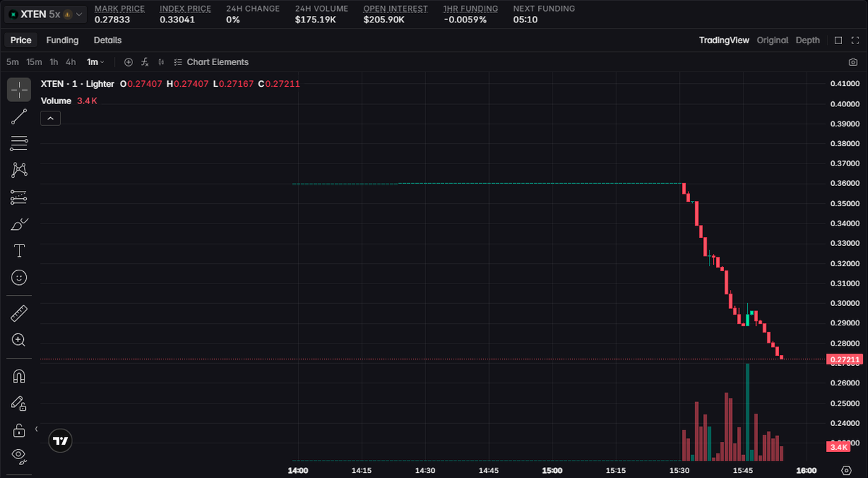Set the timeframe to 5m
Image resolution: width=868 pixels, height=478 pixels.
tap(13, 62)
